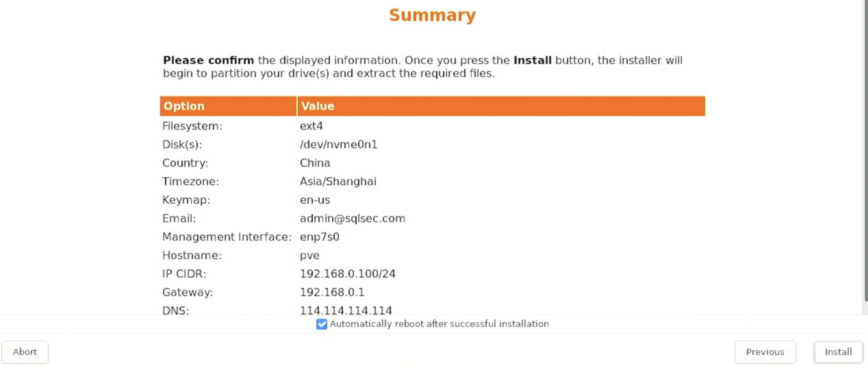Click the Summary heading
Image resolution: width=868 pixels, height=369 pixels.
(432, 15)
